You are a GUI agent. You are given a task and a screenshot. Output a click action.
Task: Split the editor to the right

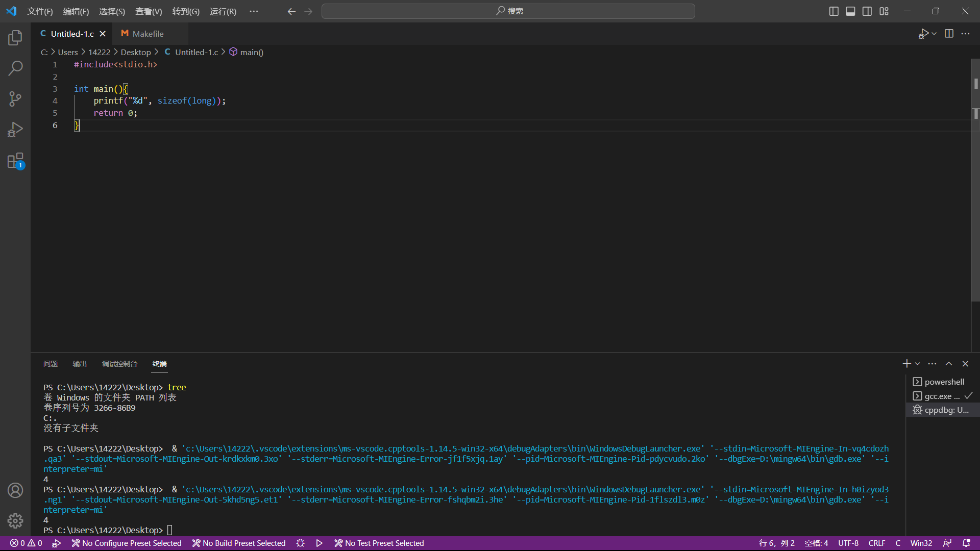tap(949, 34)
